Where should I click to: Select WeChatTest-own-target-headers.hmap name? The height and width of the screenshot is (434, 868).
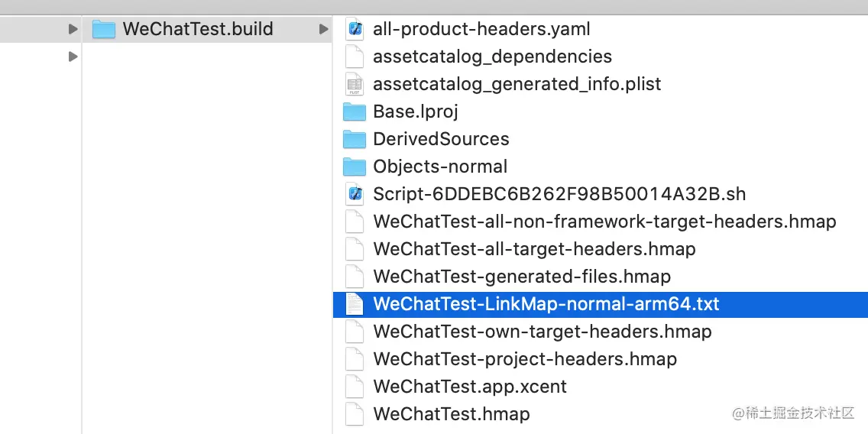542,332
